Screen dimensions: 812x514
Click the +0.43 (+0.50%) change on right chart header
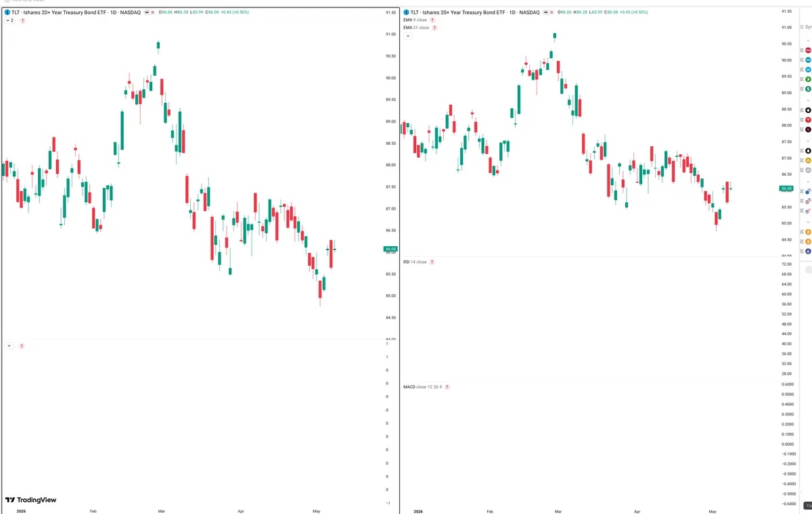pos(632,13)
